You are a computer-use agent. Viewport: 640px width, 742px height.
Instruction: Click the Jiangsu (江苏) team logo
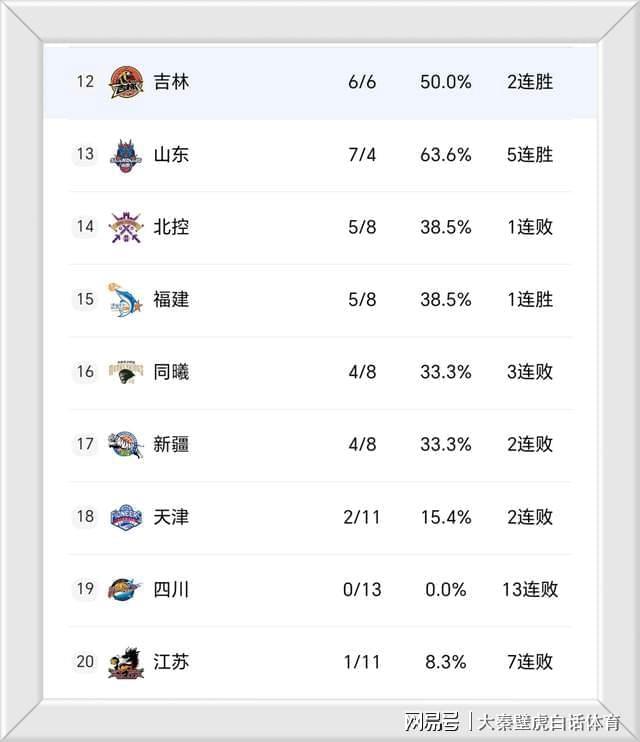coord(126,662)
